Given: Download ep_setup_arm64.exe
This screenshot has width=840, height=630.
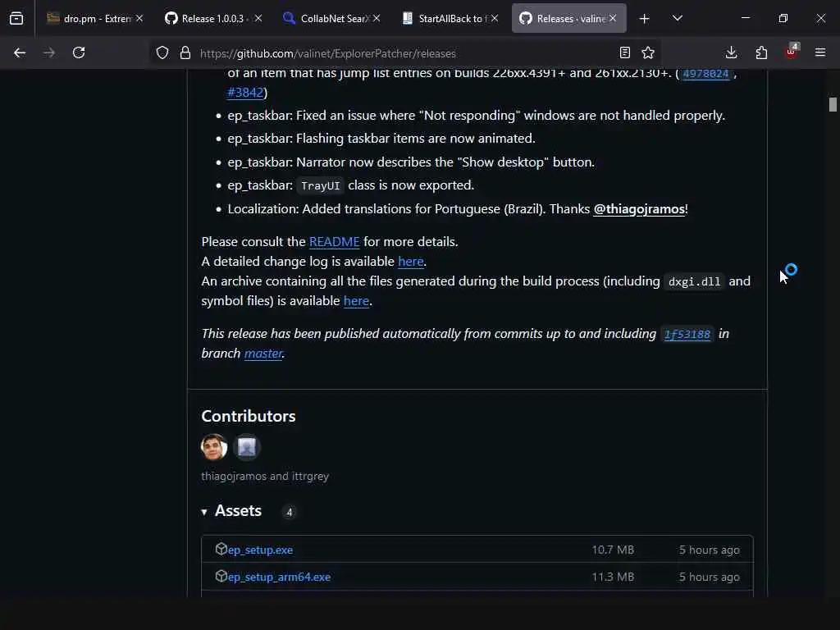Looking at the screenshot, I should tap(279, 577).
